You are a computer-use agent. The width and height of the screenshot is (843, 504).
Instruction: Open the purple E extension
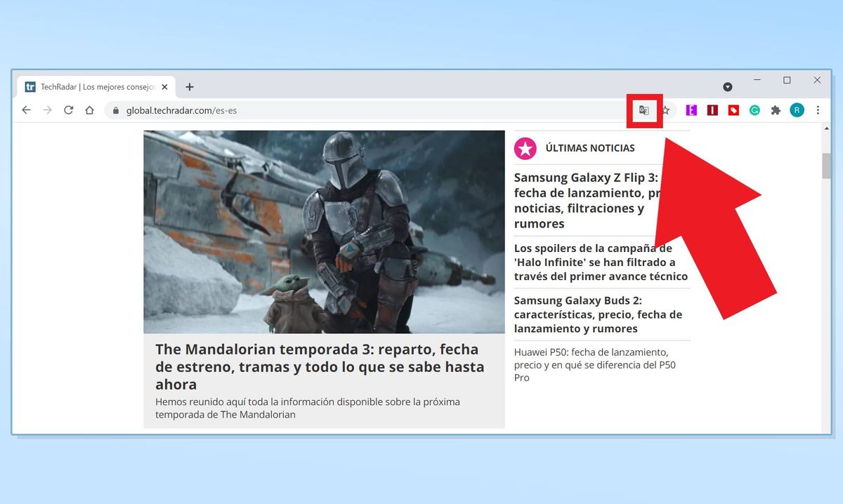[691, 110]
